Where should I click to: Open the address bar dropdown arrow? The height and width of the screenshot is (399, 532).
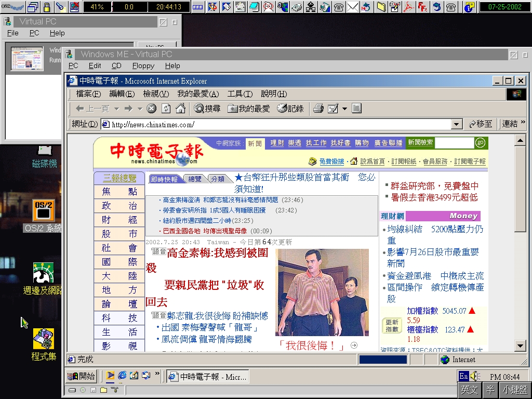(457, 125)
